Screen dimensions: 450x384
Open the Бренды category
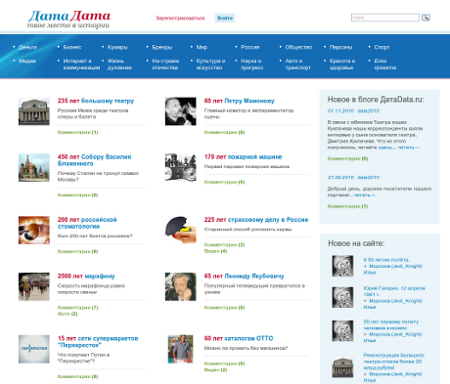162,47
